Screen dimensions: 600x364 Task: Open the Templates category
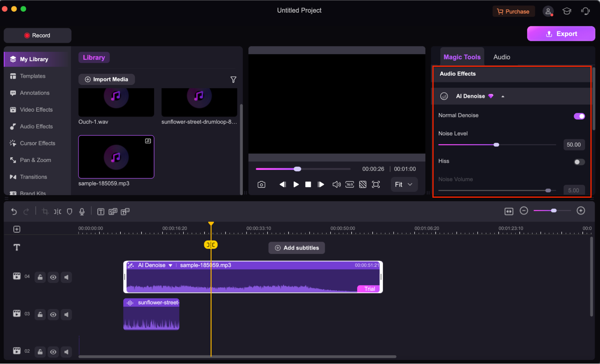pyautogui.click(x=33, y=76)
